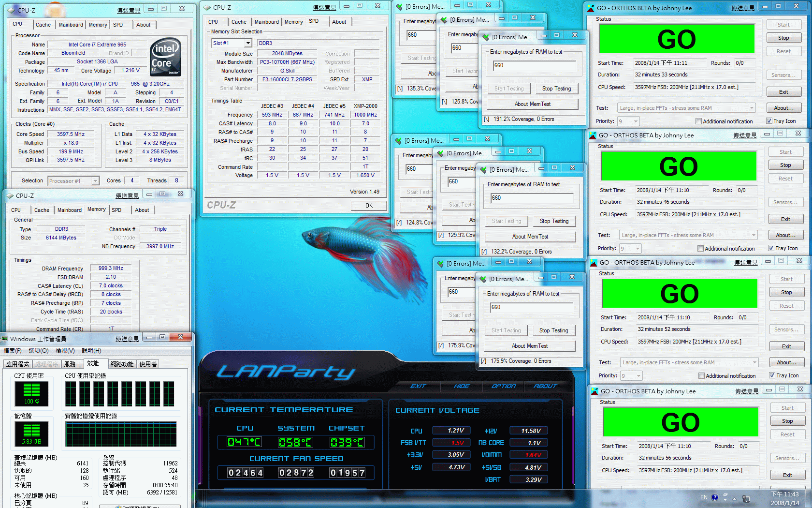Click the green CPU usage 100 % meter

(32, 393)
